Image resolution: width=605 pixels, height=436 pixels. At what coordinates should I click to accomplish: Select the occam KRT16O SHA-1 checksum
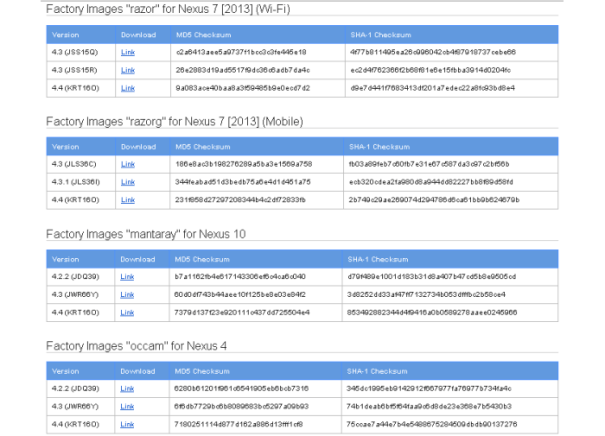432,424
